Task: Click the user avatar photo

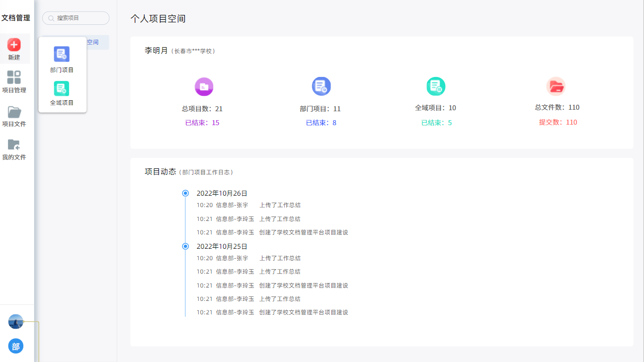Action: click(16, 322)
